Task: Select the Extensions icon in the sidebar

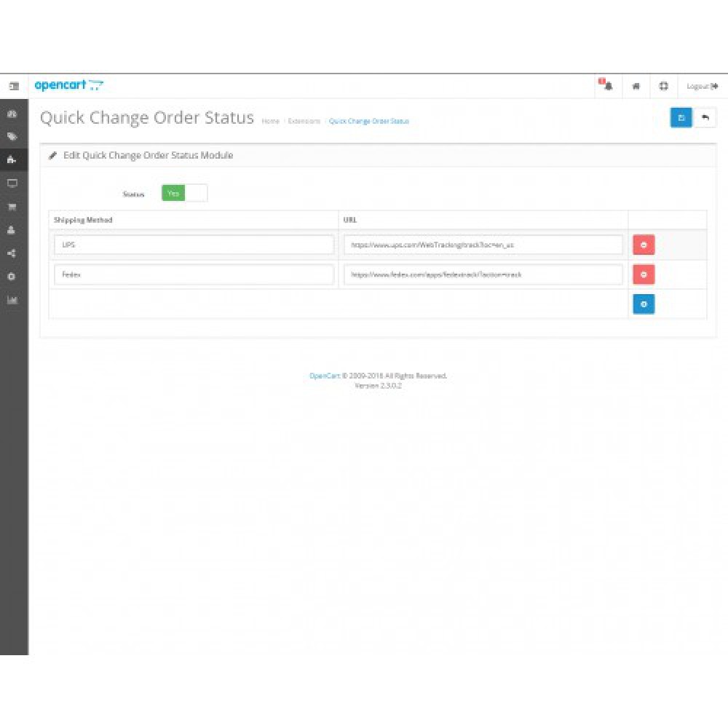Action: [x=12, y=158]
